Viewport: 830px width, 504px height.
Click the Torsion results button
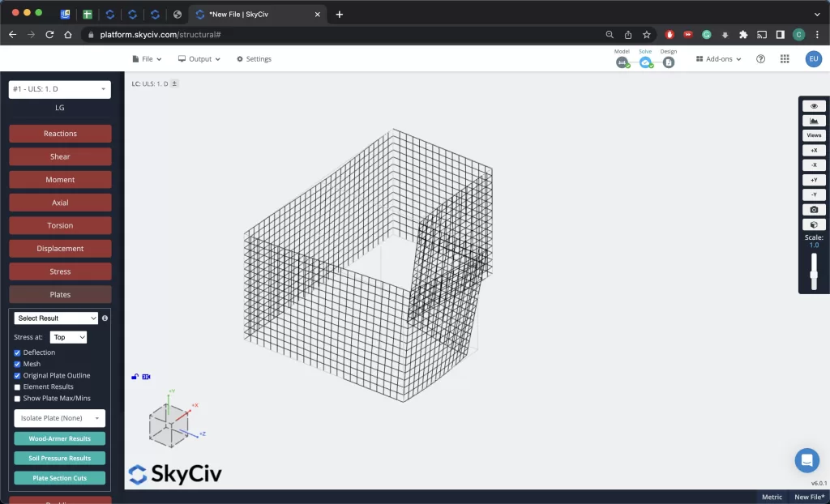click(x=60, y=225)
